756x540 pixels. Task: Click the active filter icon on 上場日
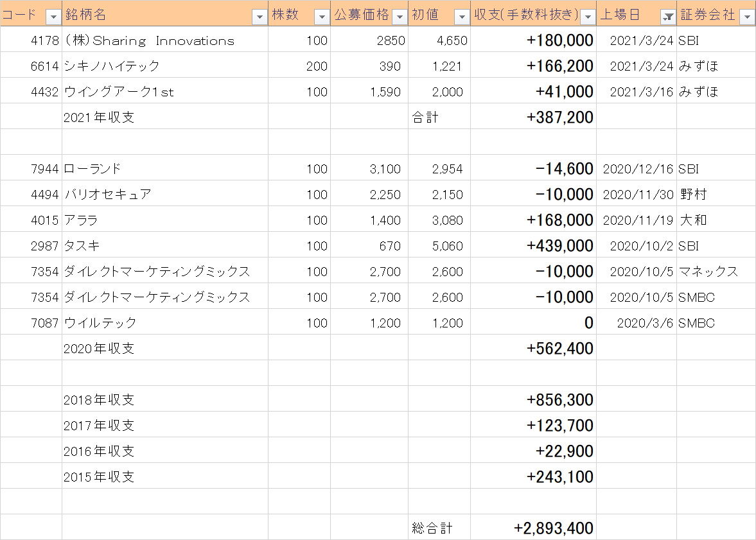pyautogui.click(x=668, y=17)
